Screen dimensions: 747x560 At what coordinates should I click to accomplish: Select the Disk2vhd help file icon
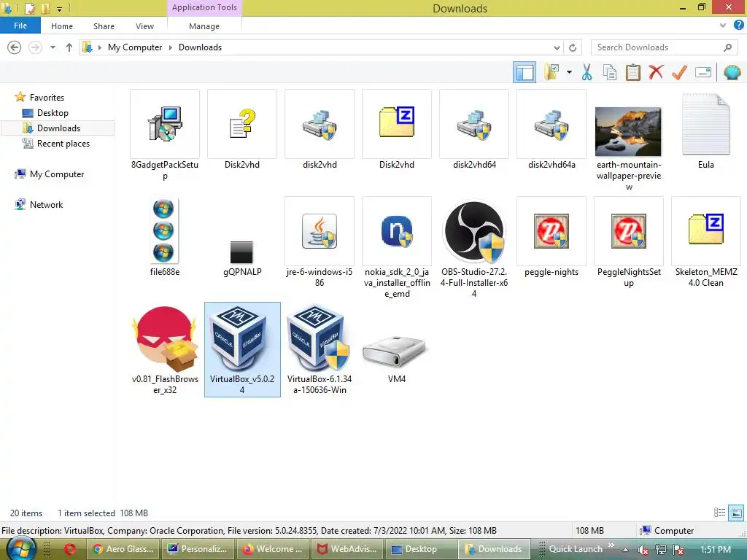[x=242, y=124]
